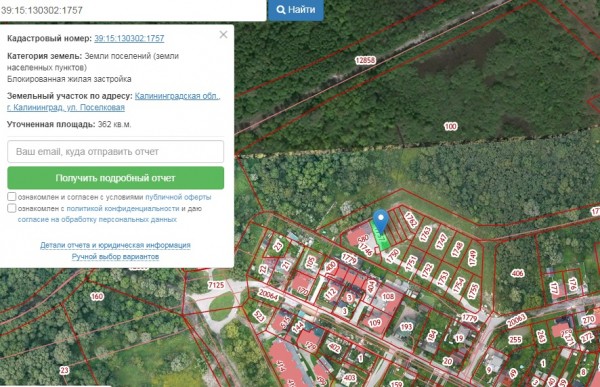The image size is (600, 387).
Task: Select parcel labeled 109 on map
Action: point(375,322)
